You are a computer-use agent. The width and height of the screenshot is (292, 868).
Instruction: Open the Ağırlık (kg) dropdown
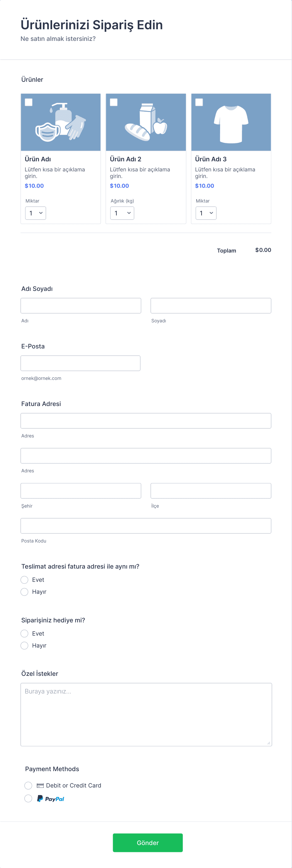coord(122,213)
